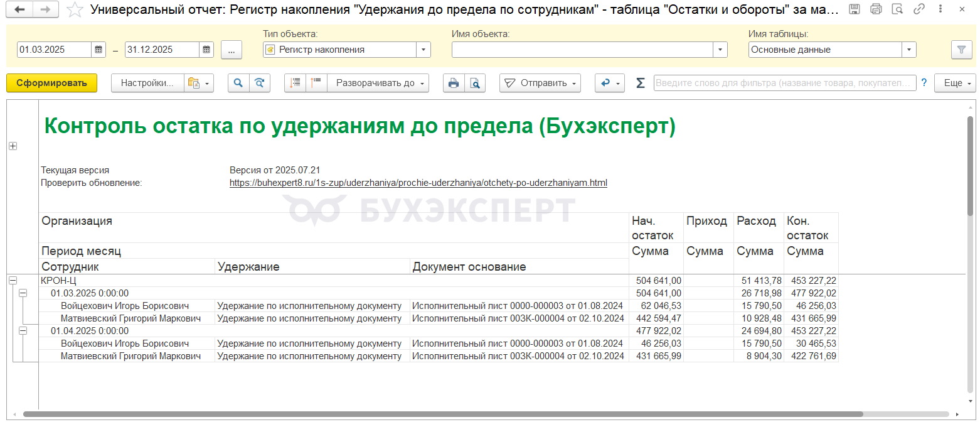
Task: Open the three-dots title bar menu
Action: tap(939, 9)
